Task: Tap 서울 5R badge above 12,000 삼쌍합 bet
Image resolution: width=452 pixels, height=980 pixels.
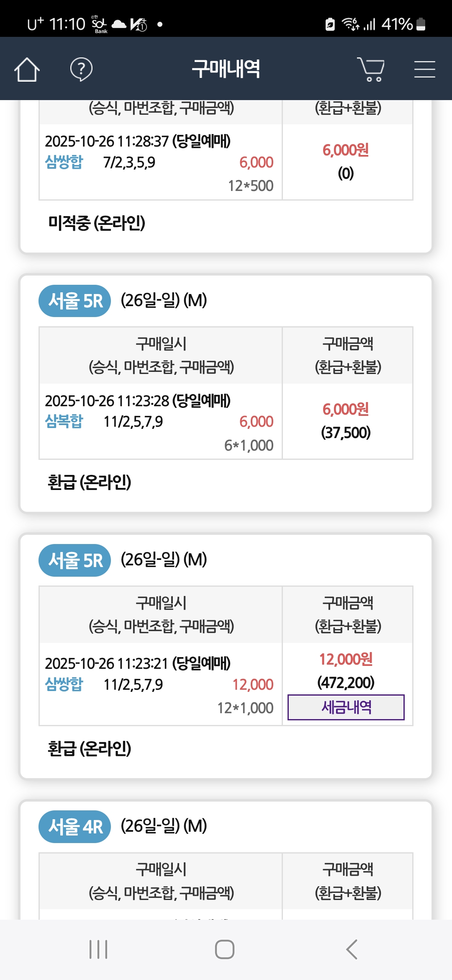Action: click(75, 560)
